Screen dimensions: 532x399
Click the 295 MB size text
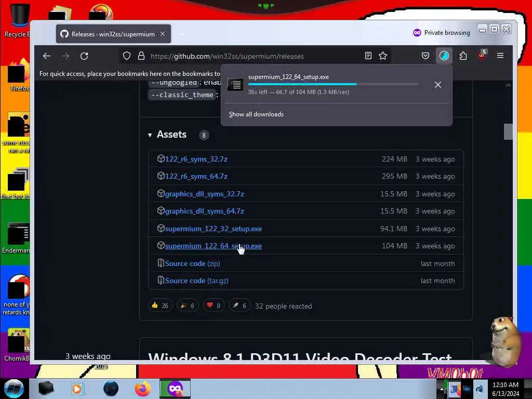pos(394,177)
